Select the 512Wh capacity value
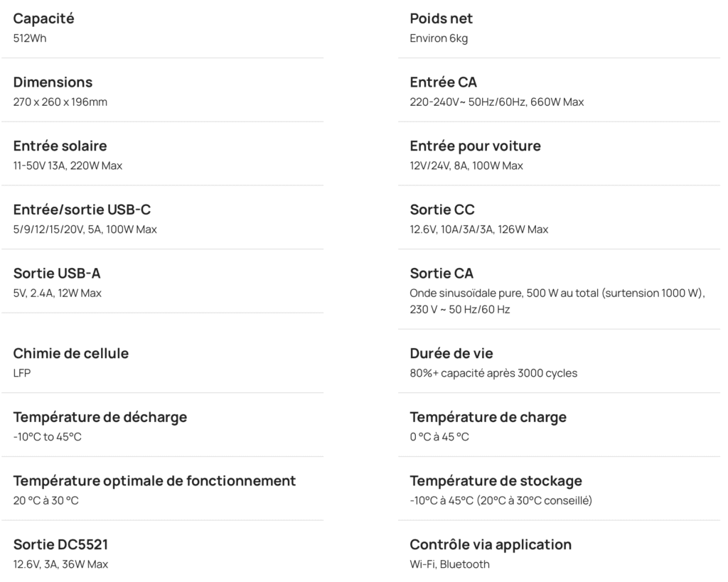728x582 pixels. [x=30, y=38]
